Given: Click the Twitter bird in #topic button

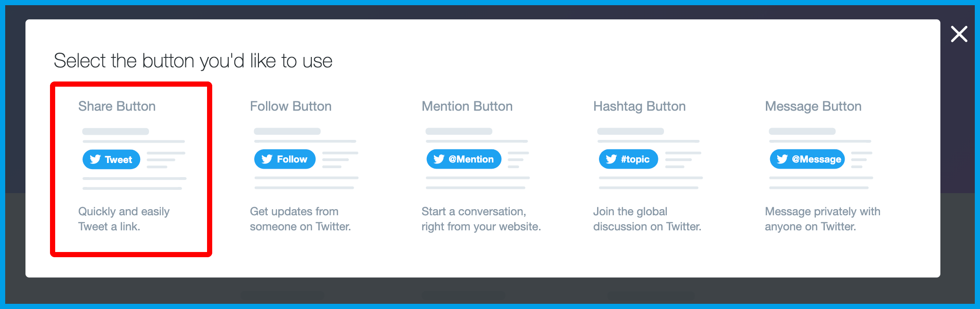Looking at the screenshot, I should point(611,159).
